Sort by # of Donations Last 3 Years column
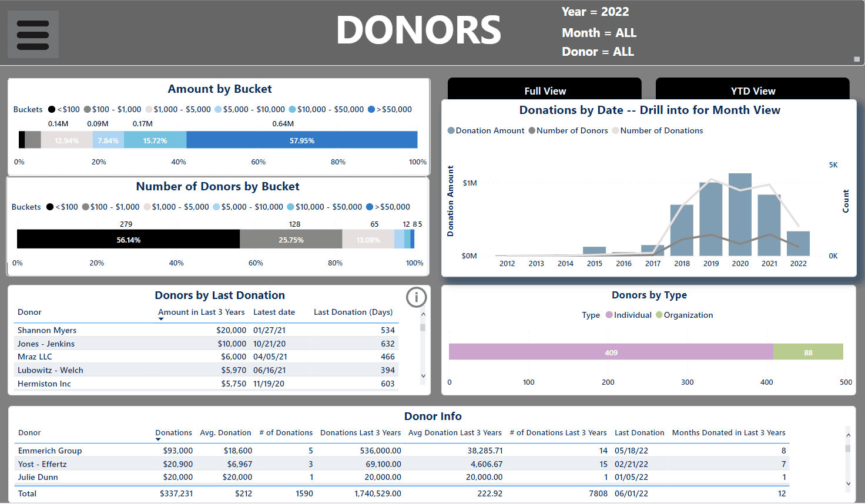The width and height of the screenshot is (865, 504). pyautogui.click(x=558, y=432)
